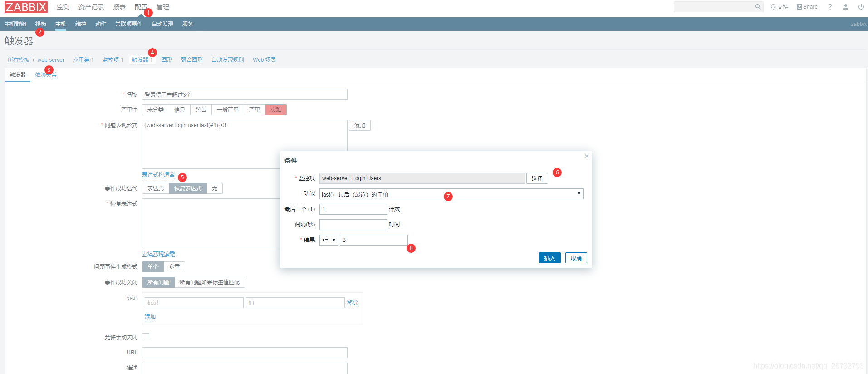Choose 单个 problem event mode
The width and height of the screenshot is (868, 374).
click(153, 267)
